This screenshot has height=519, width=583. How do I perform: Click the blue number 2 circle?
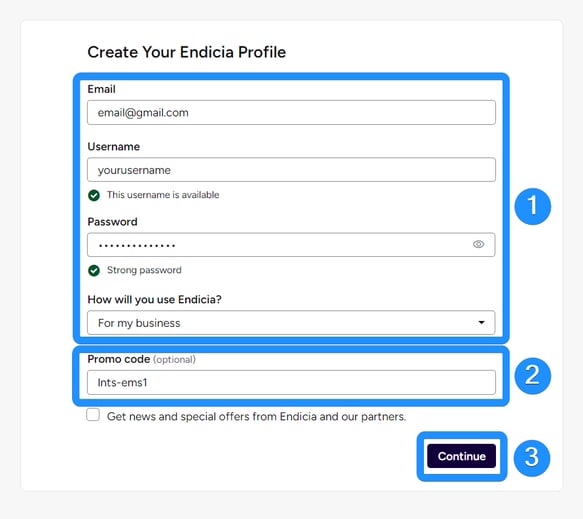(x=532, y=375)
